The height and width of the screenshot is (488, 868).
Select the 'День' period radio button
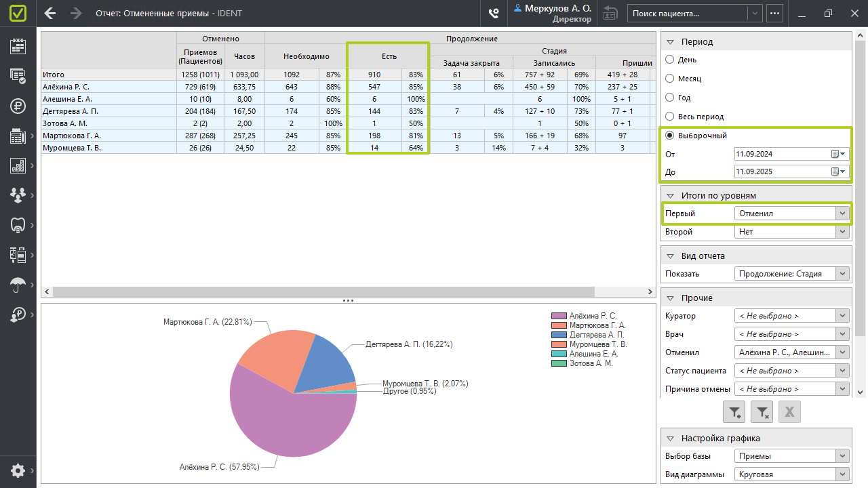(x=670, y=60)
